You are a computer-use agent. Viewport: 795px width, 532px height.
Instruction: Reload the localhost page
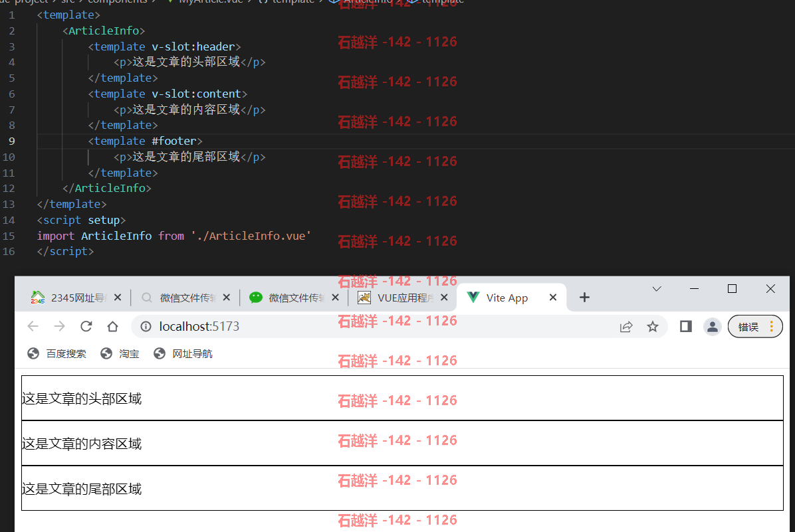tap(86, 326)
